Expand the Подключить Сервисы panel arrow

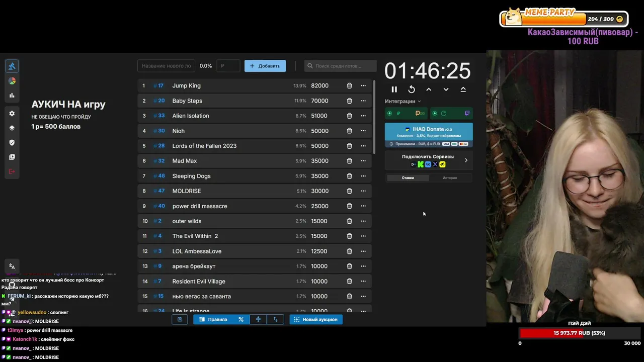[x=466, y=160]
